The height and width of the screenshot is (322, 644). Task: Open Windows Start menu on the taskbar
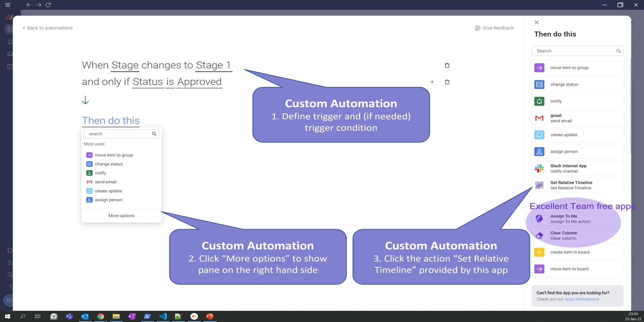[7, 316]
